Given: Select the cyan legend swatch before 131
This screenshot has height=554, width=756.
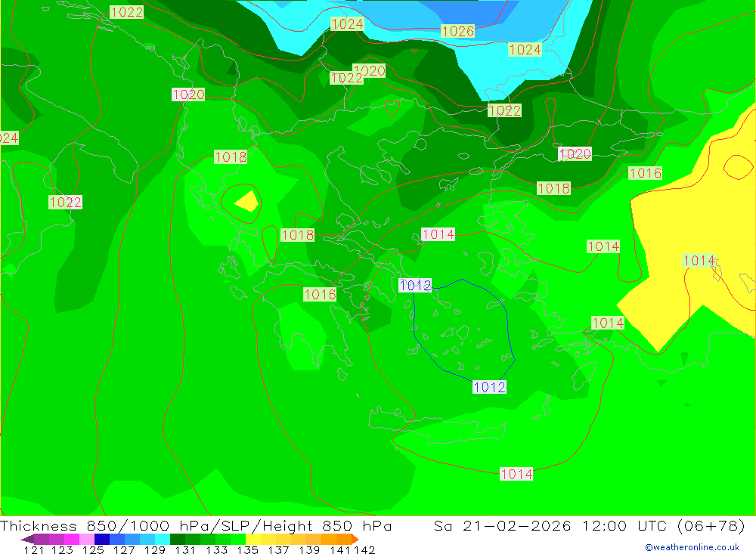Looking at the screenshot, I should 163,539.
